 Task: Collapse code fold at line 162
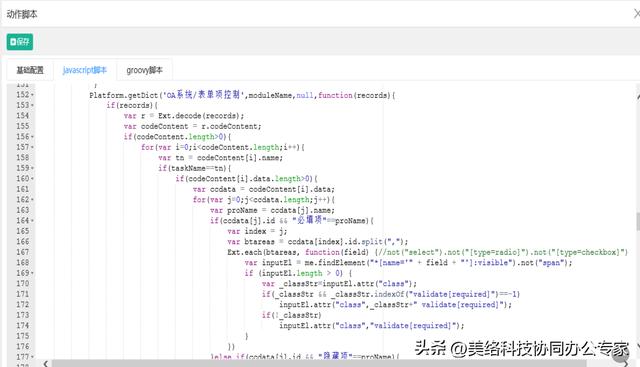tap(32, 200)
